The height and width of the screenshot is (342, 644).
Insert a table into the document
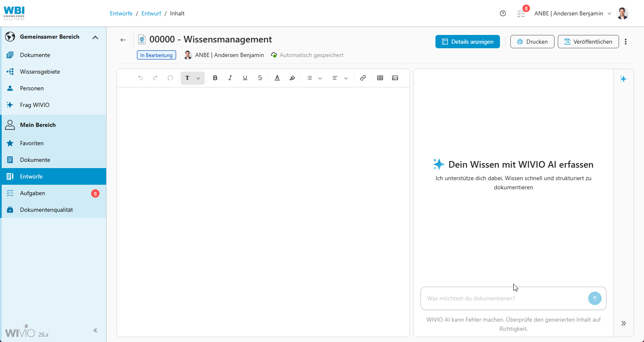380,78
